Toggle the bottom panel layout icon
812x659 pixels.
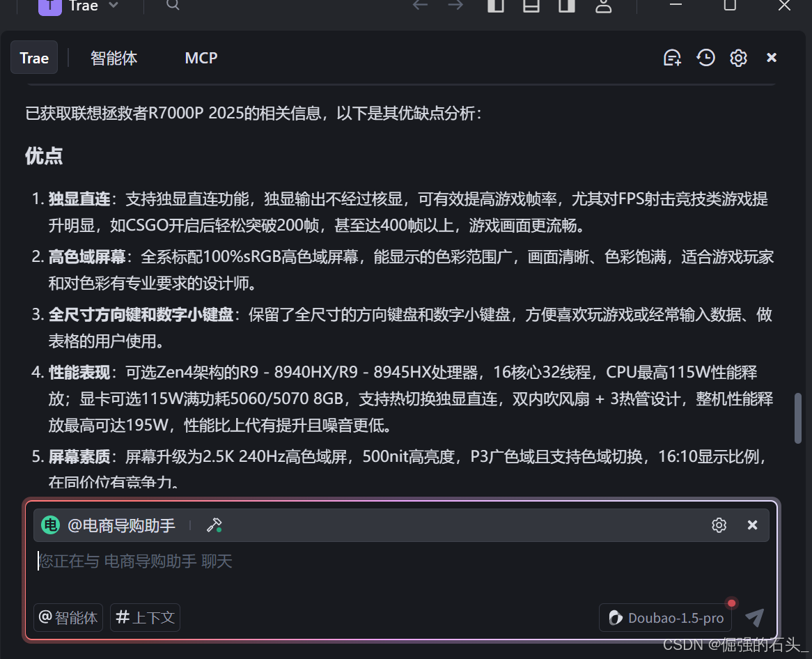click(531, 5)
